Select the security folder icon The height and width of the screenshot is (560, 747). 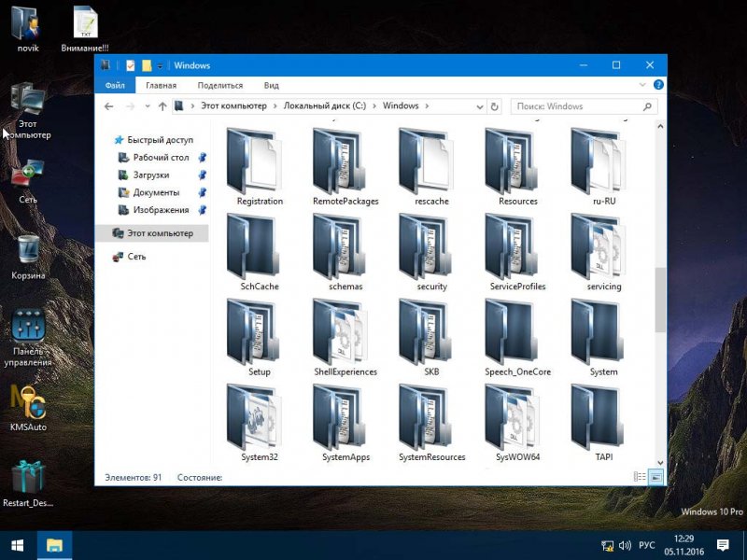[427, 246]
